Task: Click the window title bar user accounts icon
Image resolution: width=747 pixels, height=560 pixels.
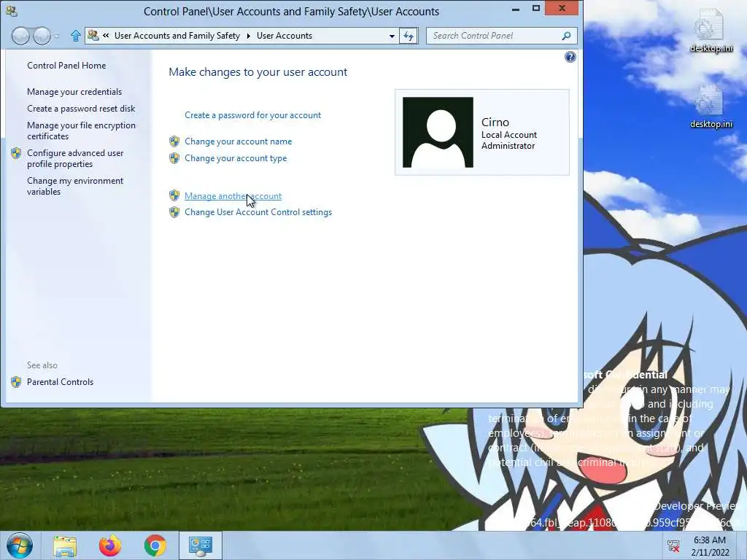Action: (x=10, y=11)
